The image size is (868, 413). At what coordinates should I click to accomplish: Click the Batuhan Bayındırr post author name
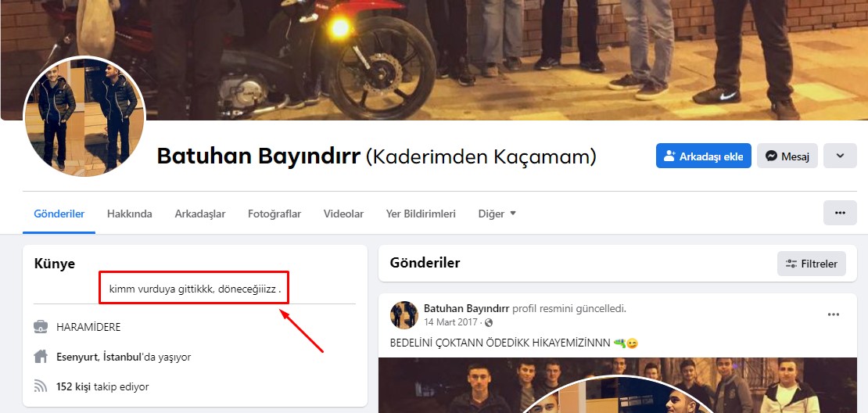click(x=466, y=308)
